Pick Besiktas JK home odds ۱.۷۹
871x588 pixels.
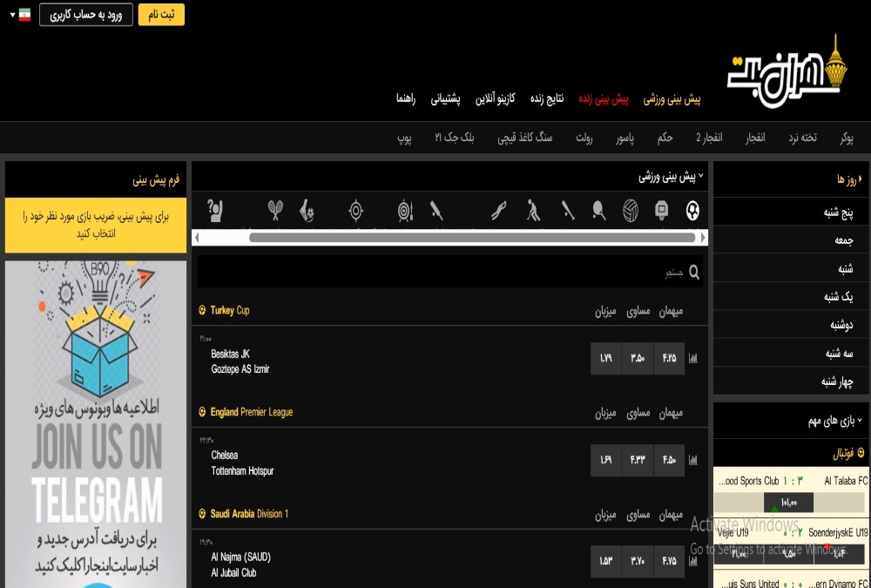[x=605, y=359]
